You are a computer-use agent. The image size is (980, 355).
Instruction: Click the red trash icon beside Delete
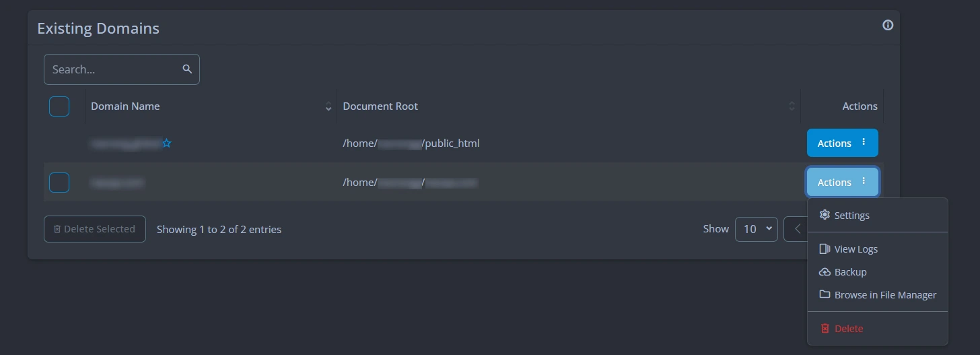pyautogui.click(x=825, y=329)
